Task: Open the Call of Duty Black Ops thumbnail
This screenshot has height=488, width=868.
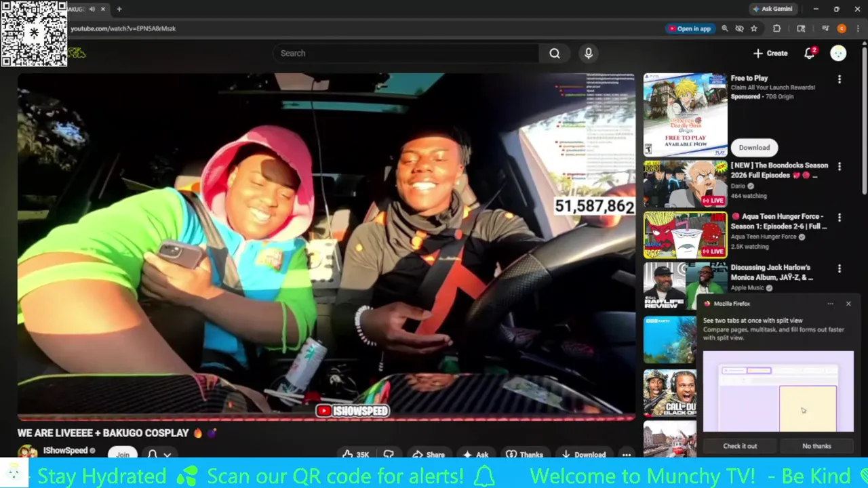Action: coord(670,393)
